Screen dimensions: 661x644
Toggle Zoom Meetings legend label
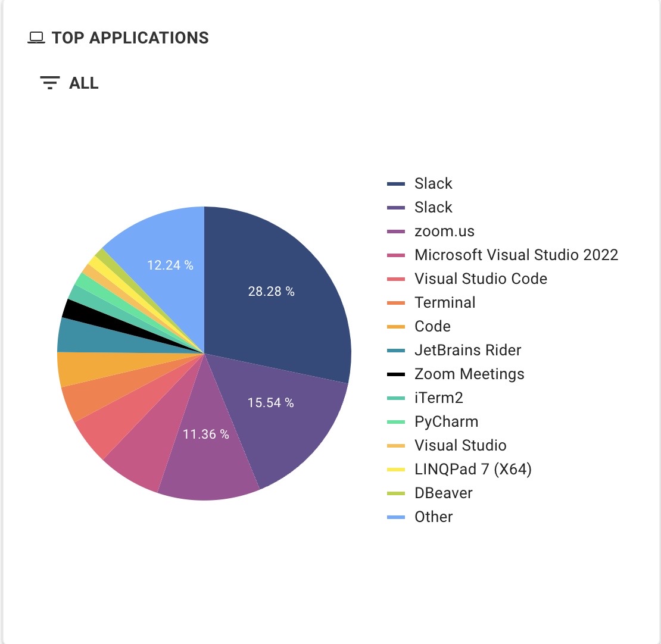[469, 374]
